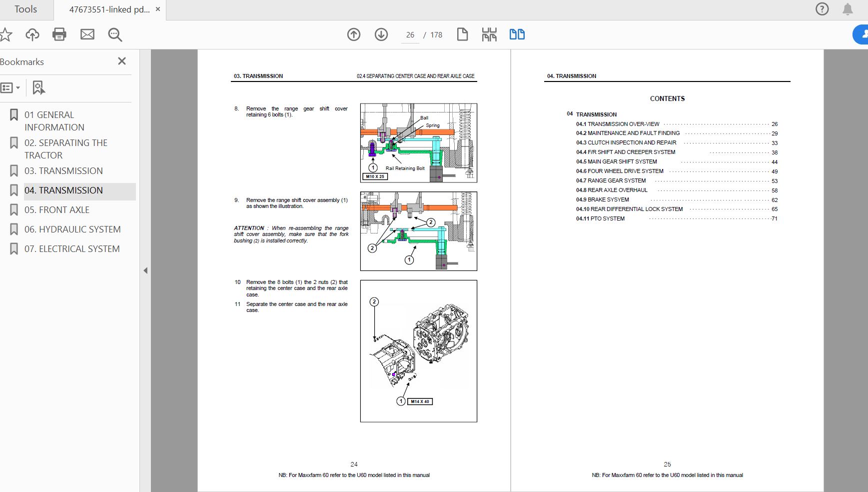The height and width of the screenshot is (492, 868).
Task: Click the help question mark icon
Action: click(x=822, y=9)
